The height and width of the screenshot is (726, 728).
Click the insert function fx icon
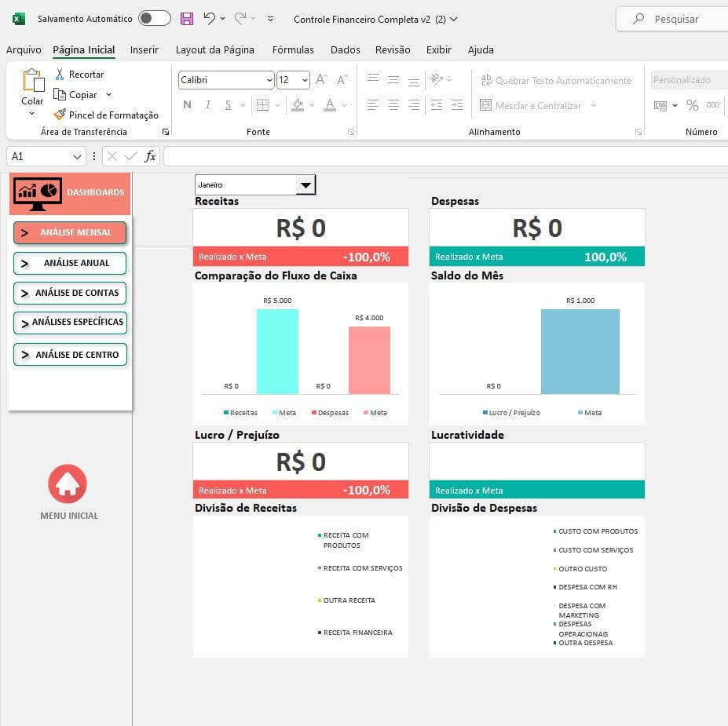(150, 156)
